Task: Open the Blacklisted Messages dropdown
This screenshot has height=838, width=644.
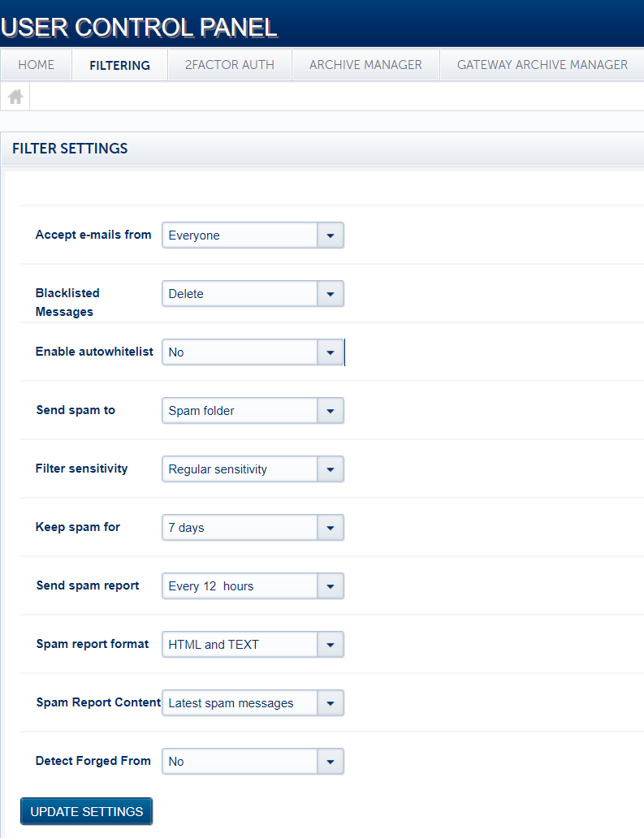Action: click(330, 293)
